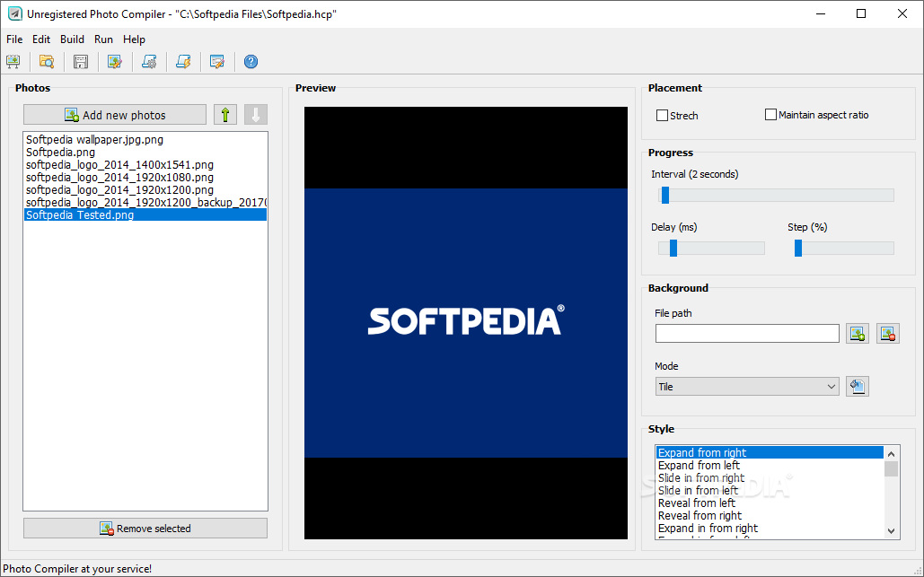Select softpedia_logo_2014_1920x1200_backup file
Image resolution: width=924 pixels, height=577 pixels.
145,203
